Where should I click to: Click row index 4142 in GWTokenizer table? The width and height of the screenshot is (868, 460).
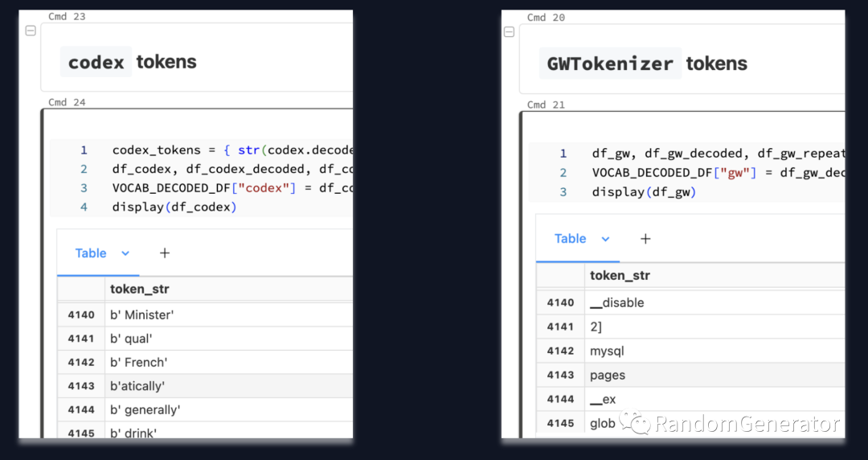tap(561, 351)
